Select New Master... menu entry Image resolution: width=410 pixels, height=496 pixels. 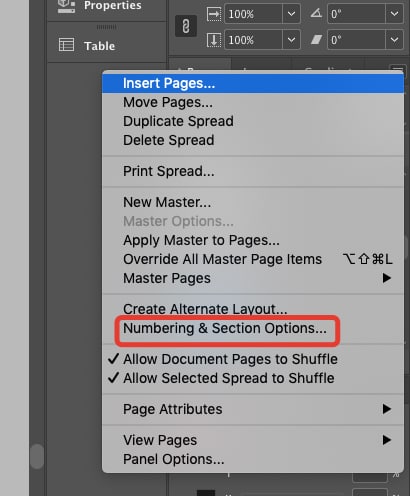point(253,202)
